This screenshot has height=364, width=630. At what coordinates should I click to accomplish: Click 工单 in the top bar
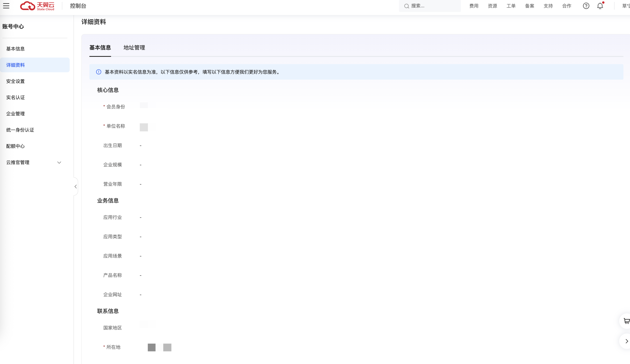511,6
